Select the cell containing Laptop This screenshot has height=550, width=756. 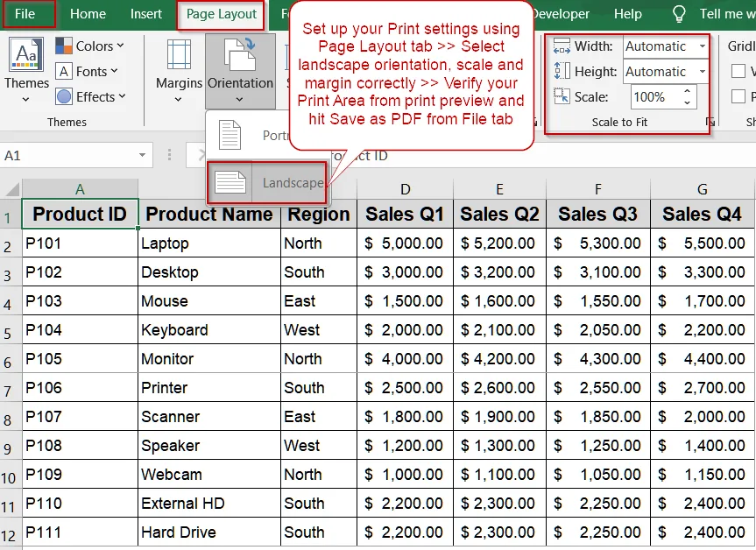tap(209, 243)
